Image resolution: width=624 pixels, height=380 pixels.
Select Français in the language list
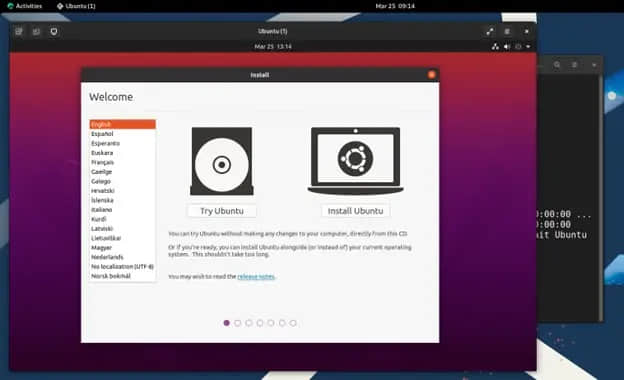(x=123, y=162)
